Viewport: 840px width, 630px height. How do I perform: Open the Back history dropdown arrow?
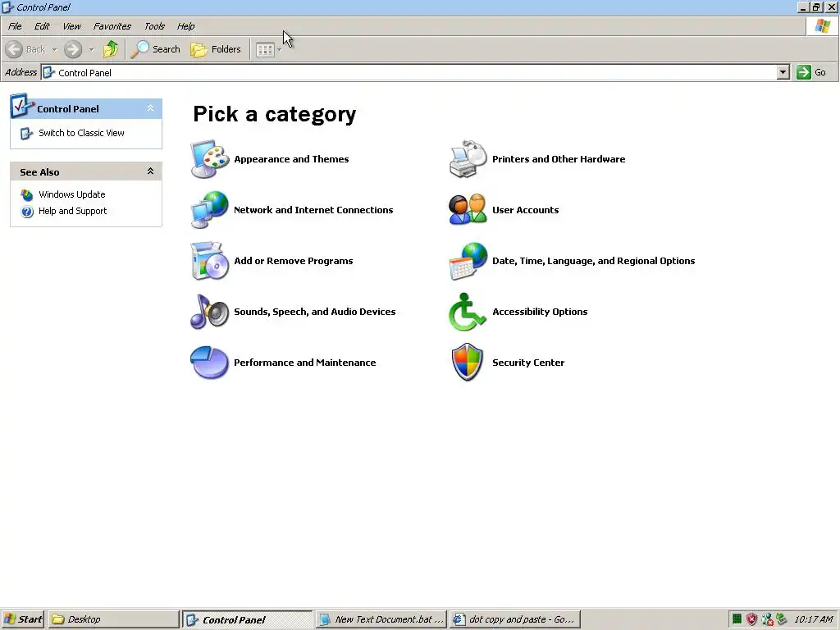[54, 50]
